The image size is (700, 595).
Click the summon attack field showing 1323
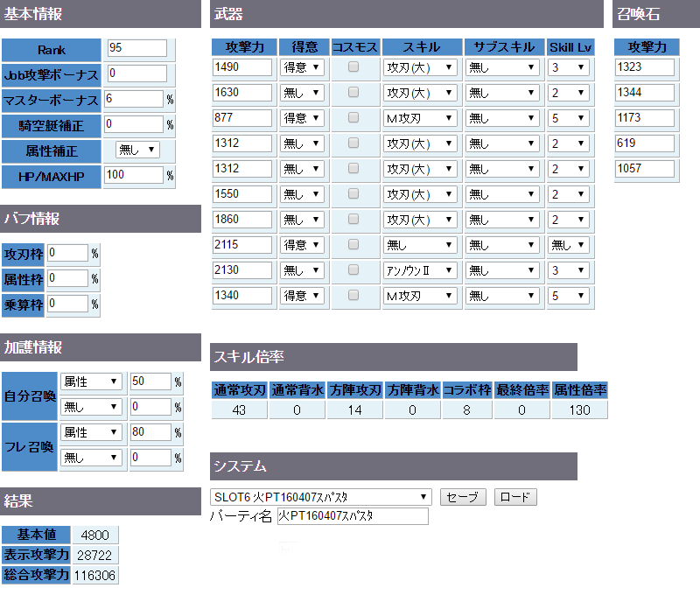pyautogui.click(x=645, y=67)
